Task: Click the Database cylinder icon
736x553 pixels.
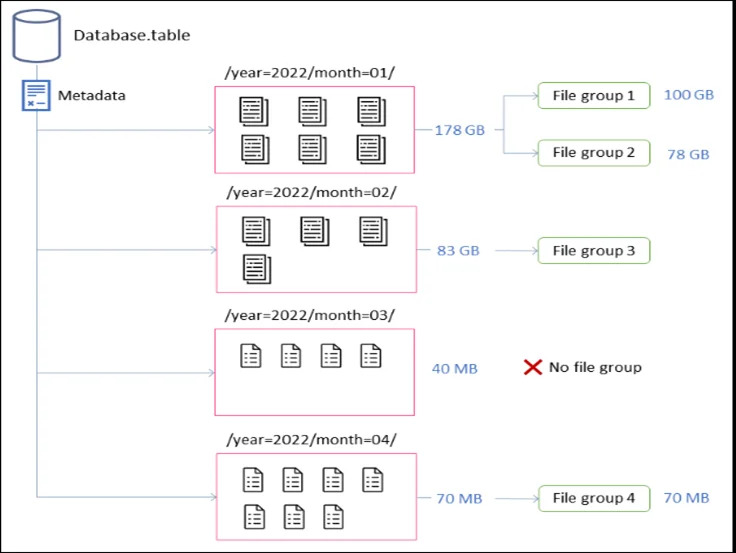Action: pyautogui.click(x=37, y=36)
